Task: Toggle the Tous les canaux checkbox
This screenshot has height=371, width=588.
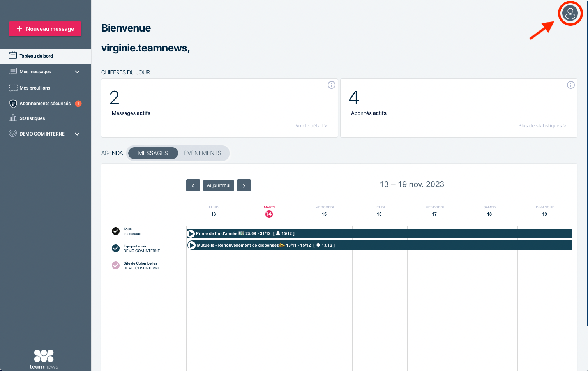Action: pos(116,231)
